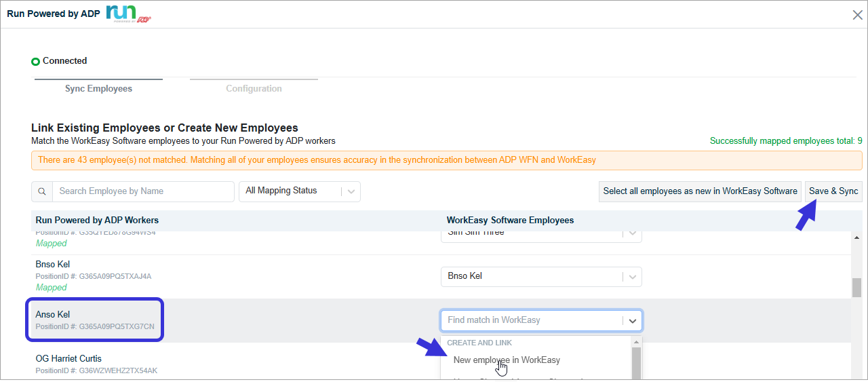Expand the Sim Sim Three dropdown arrow
868x382 pixels.
point(632,234)
